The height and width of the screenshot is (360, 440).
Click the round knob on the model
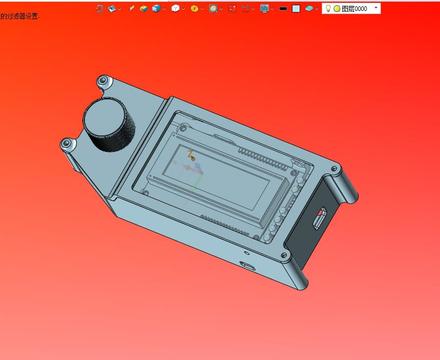[109, 124]
